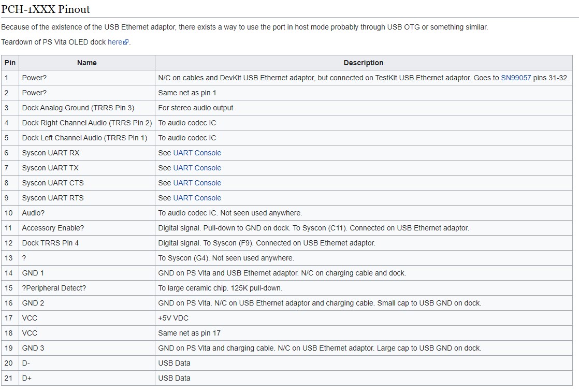This screenshot has width=579, height=392.
Task: Open the SN99057 link in pin 1 row
Action: click(516, 78)
